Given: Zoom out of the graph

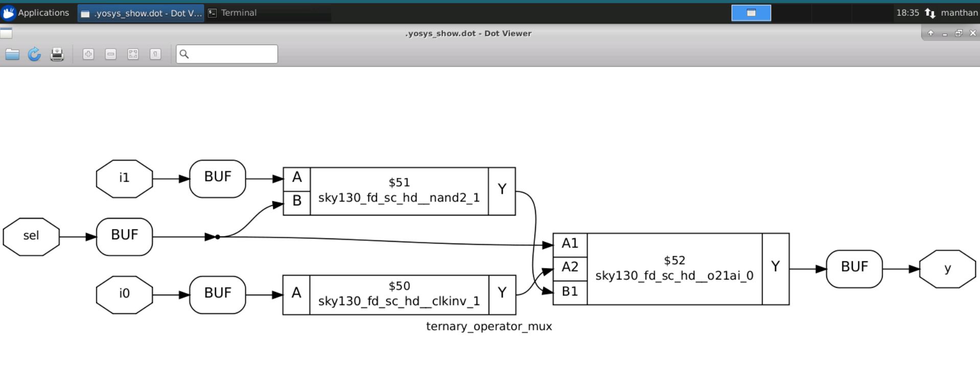Looking at the screenshot, I should (x=111, y=54).
